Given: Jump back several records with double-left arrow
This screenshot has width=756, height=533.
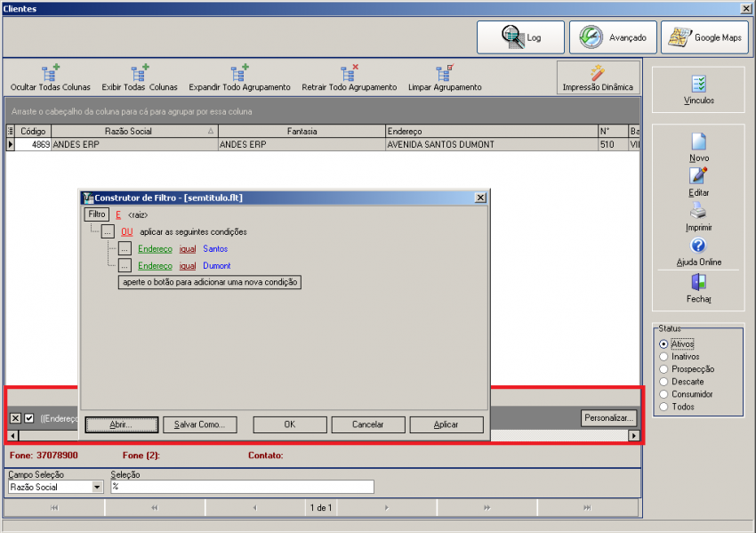Looking at the screenshot, I should coord(154,507).
